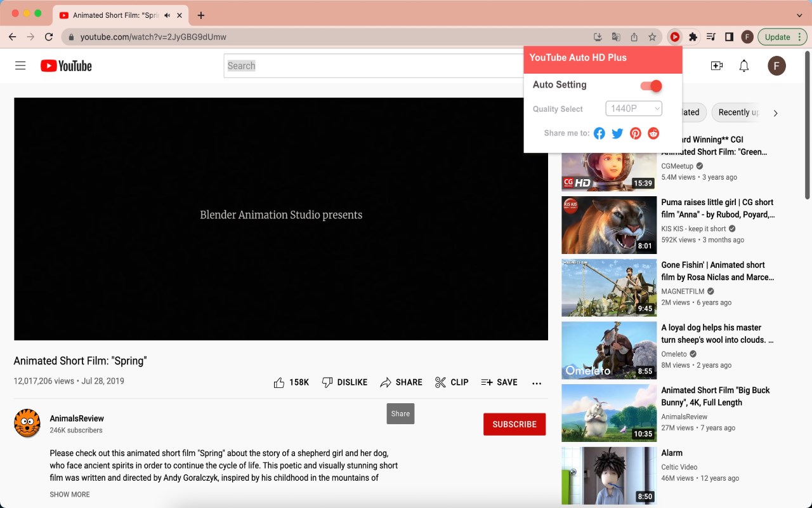This screenshot has width=812, height=508.
Task: Visit the CGMeetup channel name
Action: coord(678,166)
